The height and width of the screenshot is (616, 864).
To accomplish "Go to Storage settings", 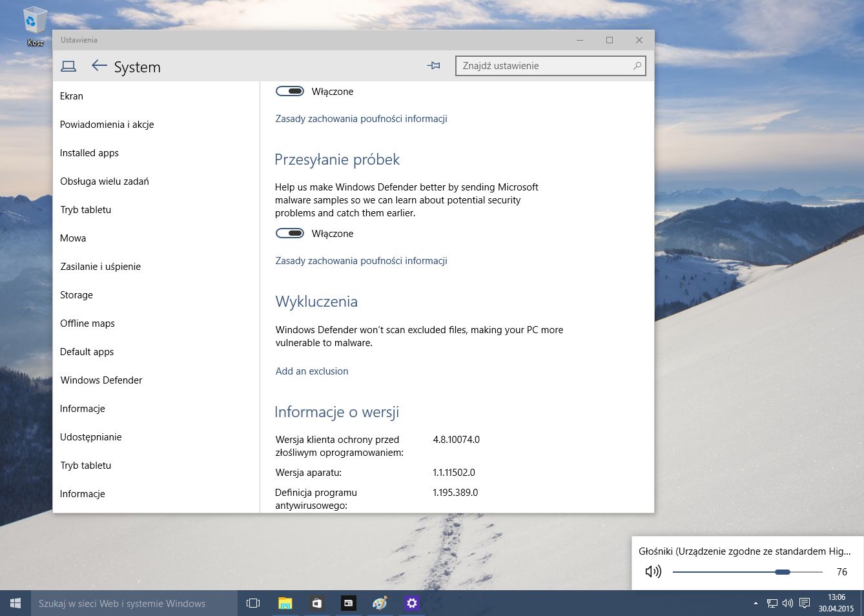I will [76, 294].
